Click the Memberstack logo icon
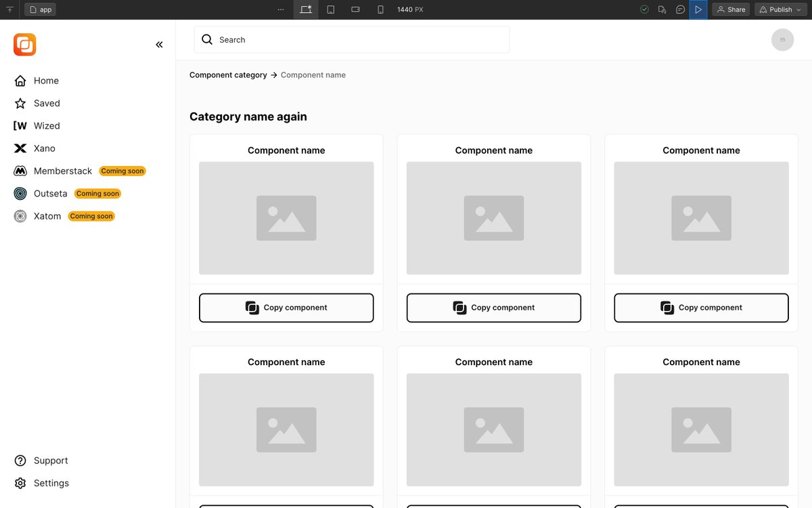Viewport: 812px width, 508px height. pos(20,171)
